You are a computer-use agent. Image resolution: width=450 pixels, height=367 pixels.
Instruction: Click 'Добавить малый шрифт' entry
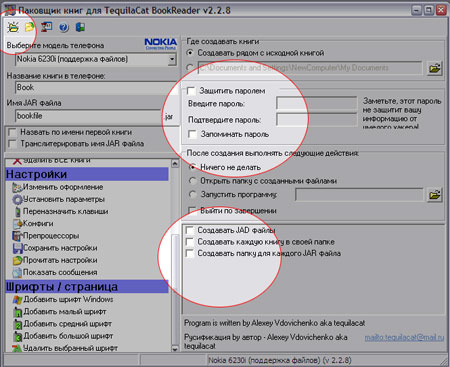pos(65,312)
